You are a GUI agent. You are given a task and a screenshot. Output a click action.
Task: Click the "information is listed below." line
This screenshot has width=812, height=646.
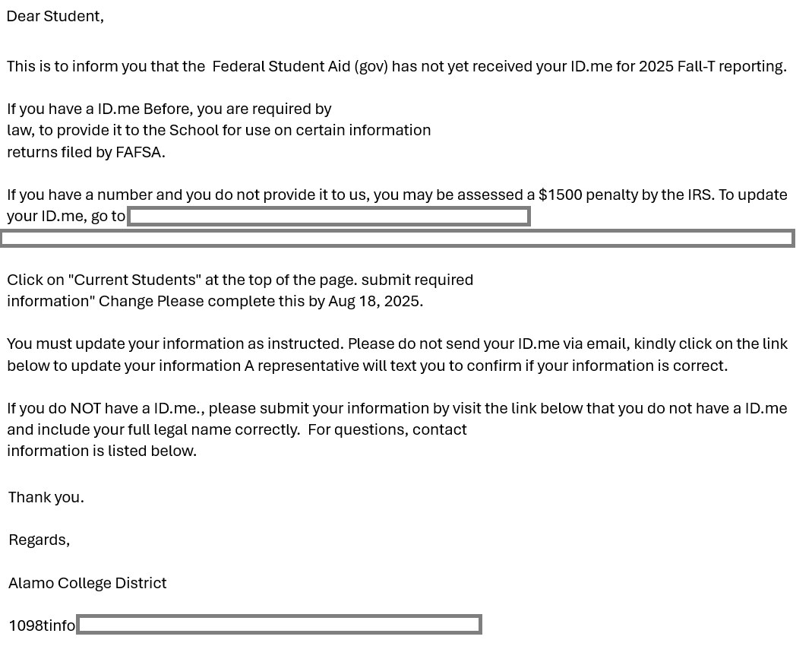pyautogui.click(x=102, y=451)
